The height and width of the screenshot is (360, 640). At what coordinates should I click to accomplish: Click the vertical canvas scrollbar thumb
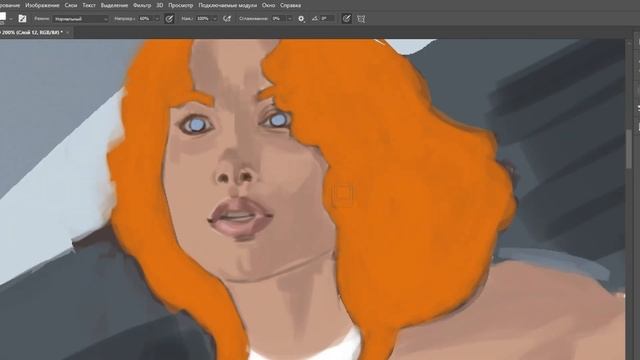tap(629, 149)
